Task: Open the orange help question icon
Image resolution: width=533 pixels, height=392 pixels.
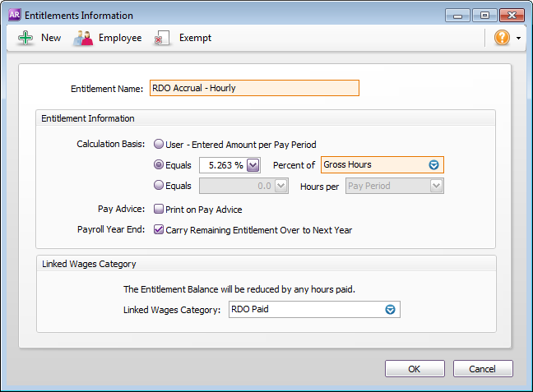Action: coord(502,37)
